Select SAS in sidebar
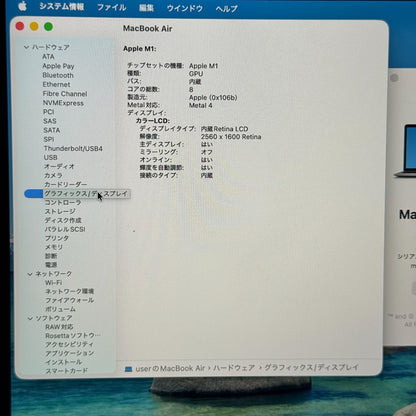The image size is (416, 416). pos(50,121)
